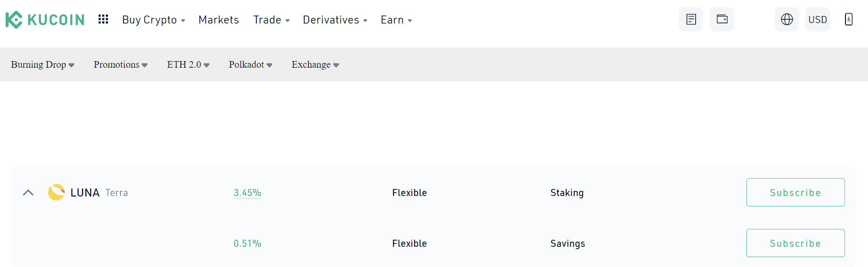The height and width of the screenshot is (267, 868).
Task: Subscribe to LUNA Staking
Action: [x=795, y=192]
